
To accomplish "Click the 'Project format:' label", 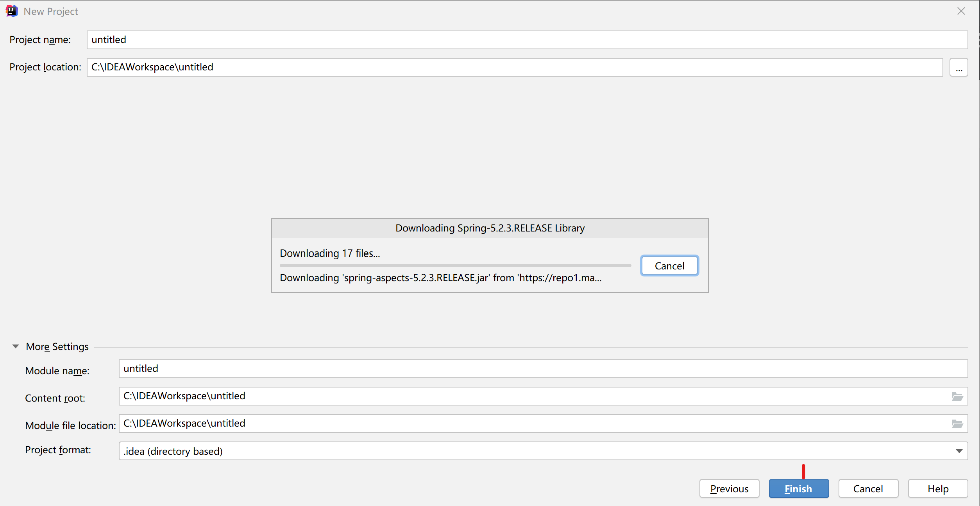I will (58, 450).
